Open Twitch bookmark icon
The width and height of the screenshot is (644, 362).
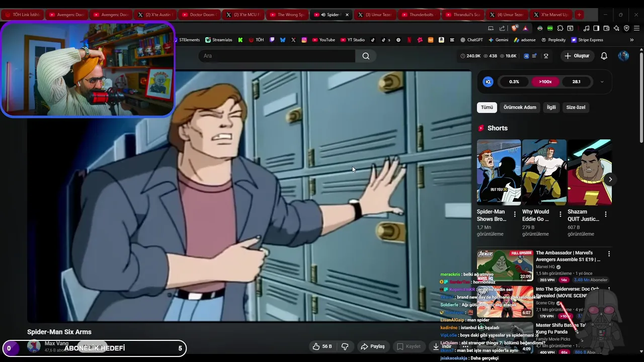tap(272, 40)
